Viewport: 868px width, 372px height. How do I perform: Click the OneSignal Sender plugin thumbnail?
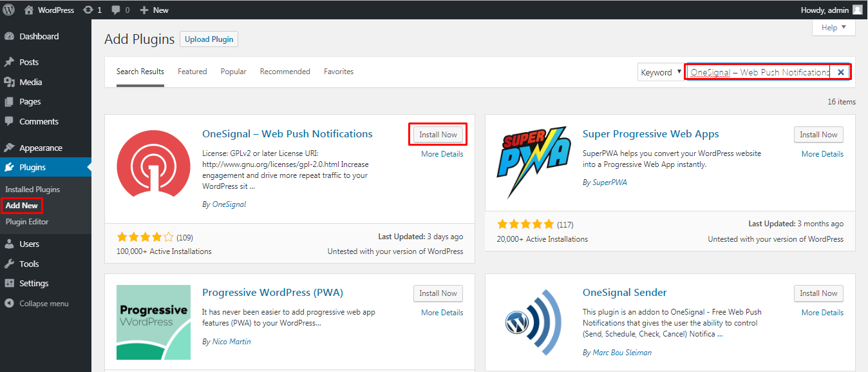tap(534, 322)
